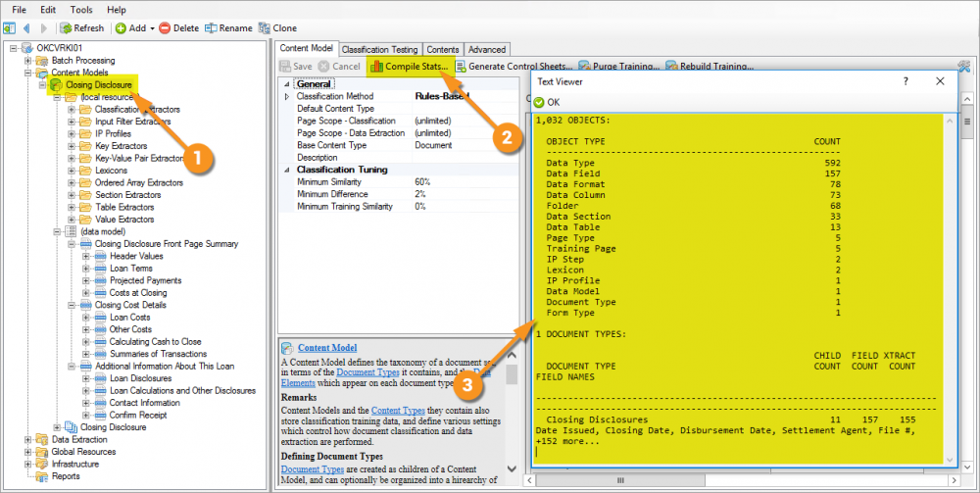The width and height of the screenshot is (980, 493).
Task: Click the Clone toolbar icon
Action: coord(264,28)
